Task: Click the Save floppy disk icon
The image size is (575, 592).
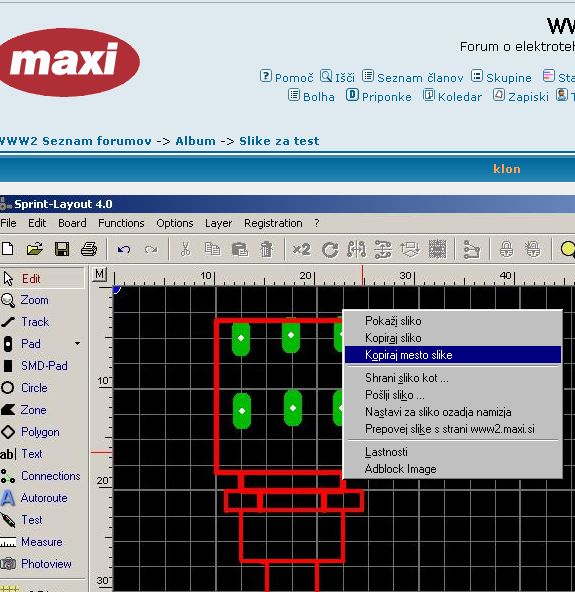Action: pos(62,249)
